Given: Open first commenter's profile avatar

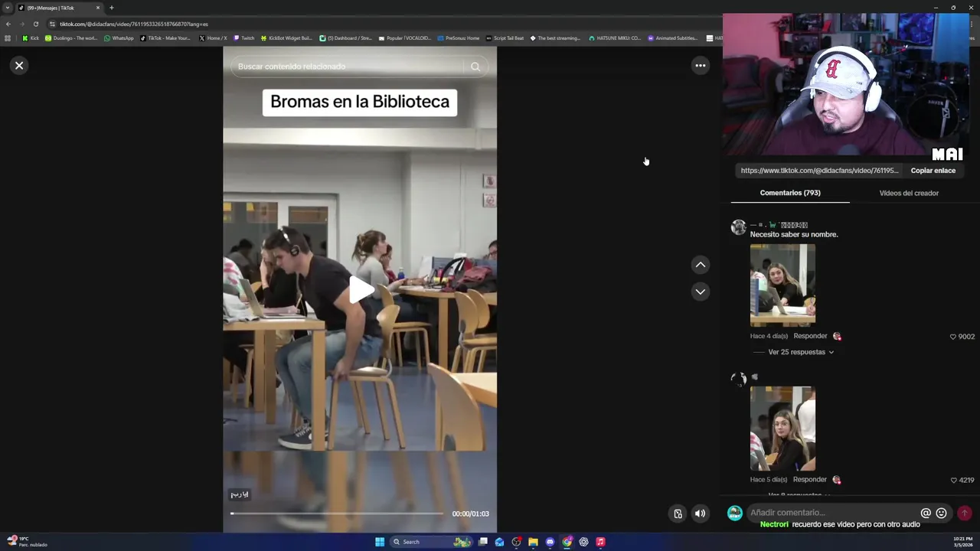Looking at the screenshot, I should point(738,227).
